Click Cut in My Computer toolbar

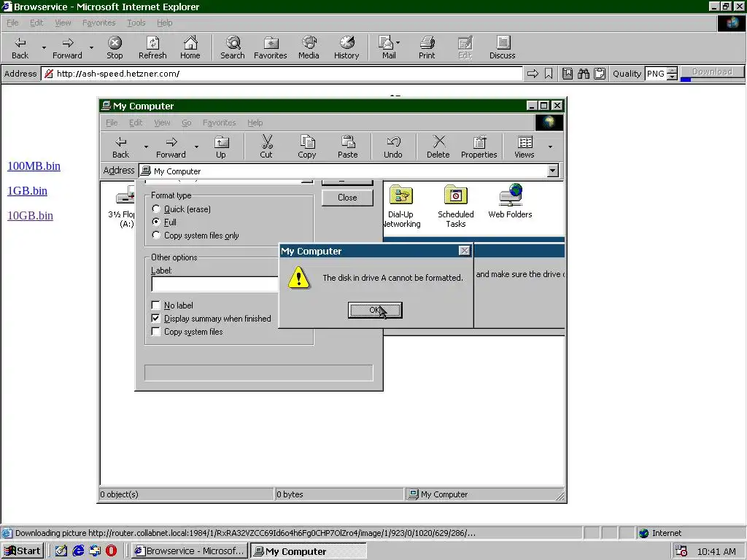(266, 147)
